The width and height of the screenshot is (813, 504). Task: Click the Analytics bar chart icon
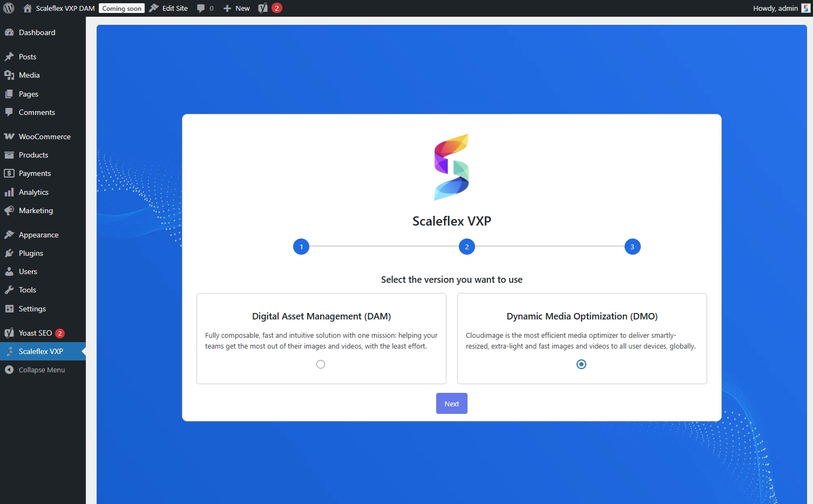[9, 192]
